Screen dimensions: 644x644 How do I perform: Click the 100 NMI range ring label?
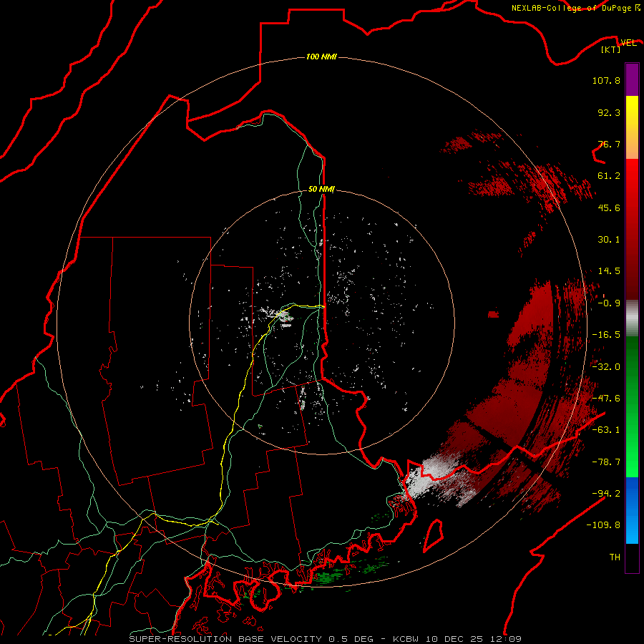pyautogui.click(x=321, y=57)
